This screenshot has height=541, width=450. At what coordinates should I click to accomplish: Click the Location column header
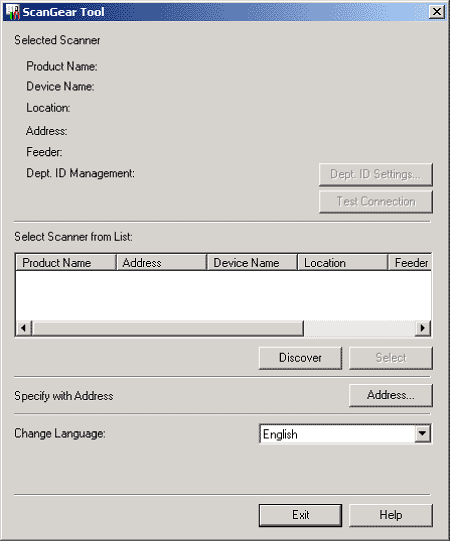coord(343,263)
